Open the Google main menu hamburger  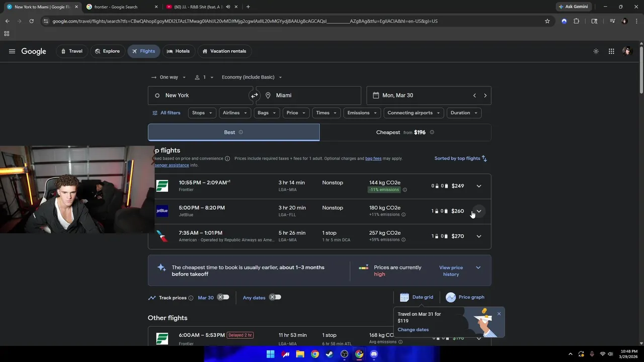[x=12, y=51]
